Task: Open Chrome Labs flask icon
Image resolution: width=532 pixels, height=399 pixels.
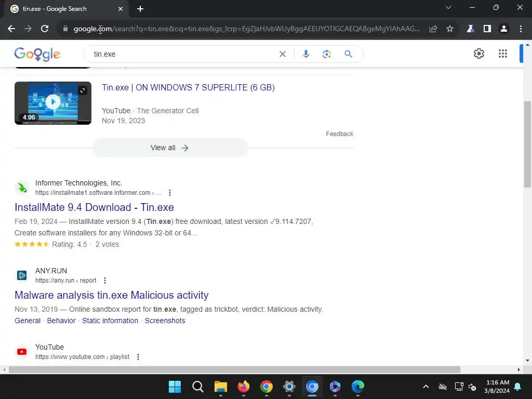Action: 470,29
